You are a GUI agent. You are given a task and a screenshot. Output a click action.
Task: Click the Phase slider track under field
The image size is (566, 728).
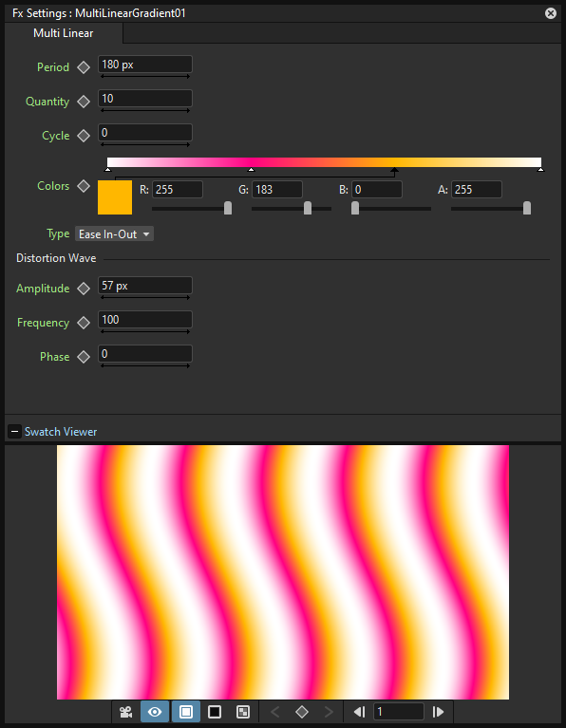tap(145, 365)
